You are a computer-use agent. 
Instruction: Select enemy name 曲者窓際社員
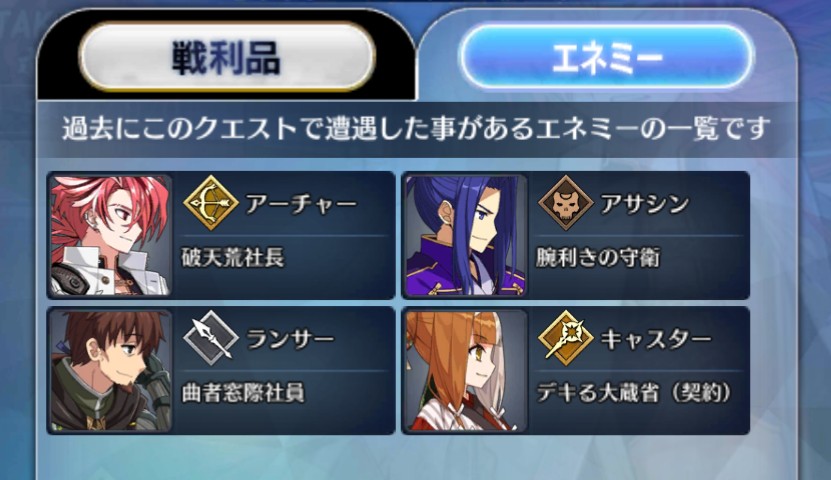click(x=243, y=393)
